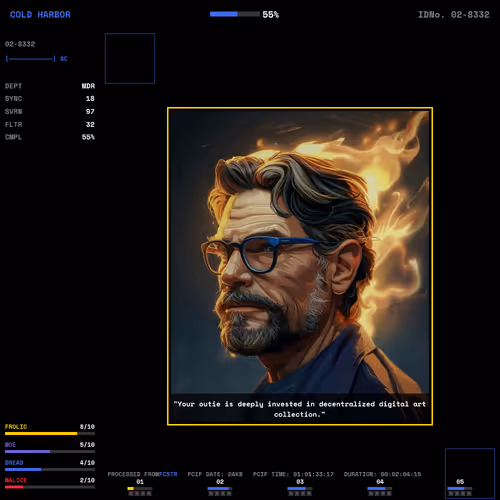Open the flaming portrait image
Screen dimensions: 500x500
(300, 266)
